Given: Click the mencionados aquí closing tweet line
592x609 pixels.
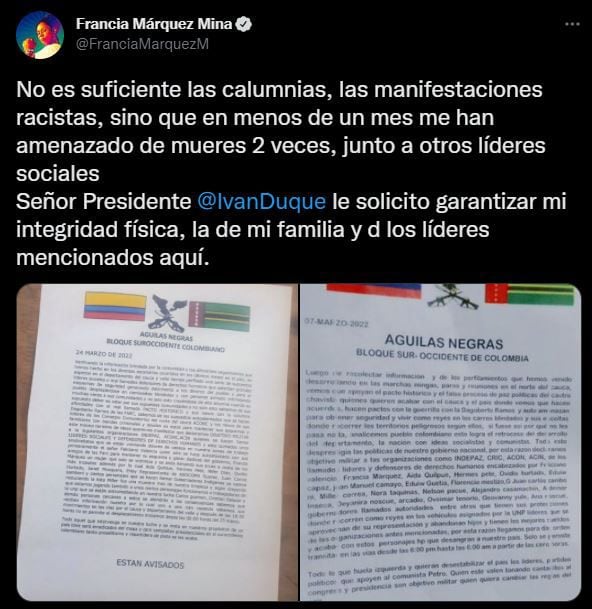Looking at the screenshot, I should [113, 258].
